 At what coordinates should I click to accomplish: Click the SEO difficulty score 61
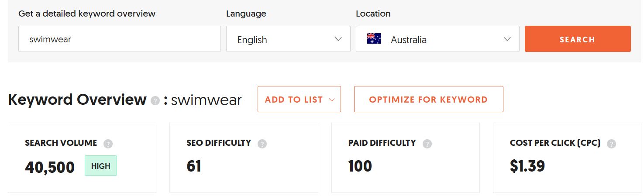tap(194, 166)
